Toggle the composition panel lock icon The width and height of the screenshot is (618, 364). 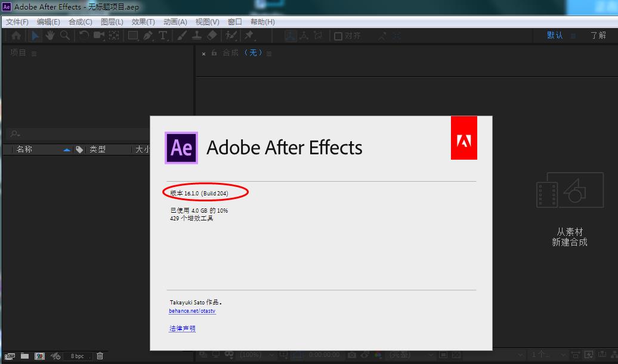(214, 53)
